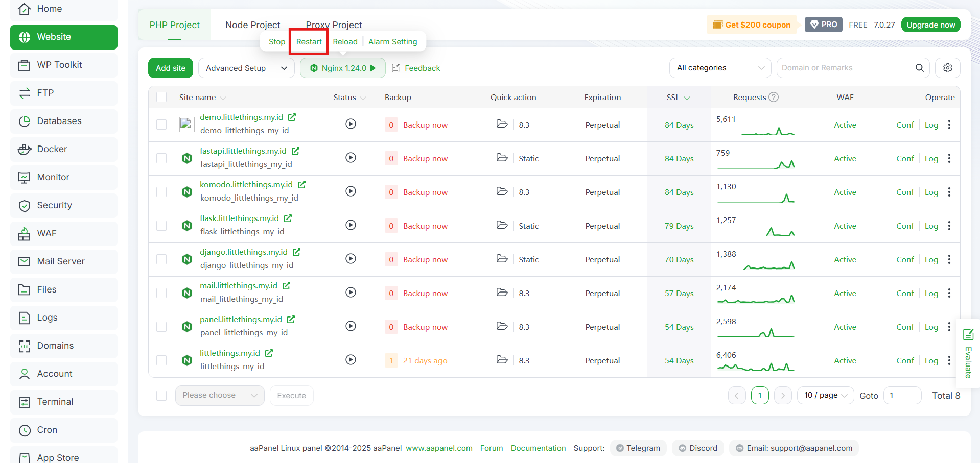Open Docker in the sidebar
The image size is (980, 463).
click(x=64, y=149)
